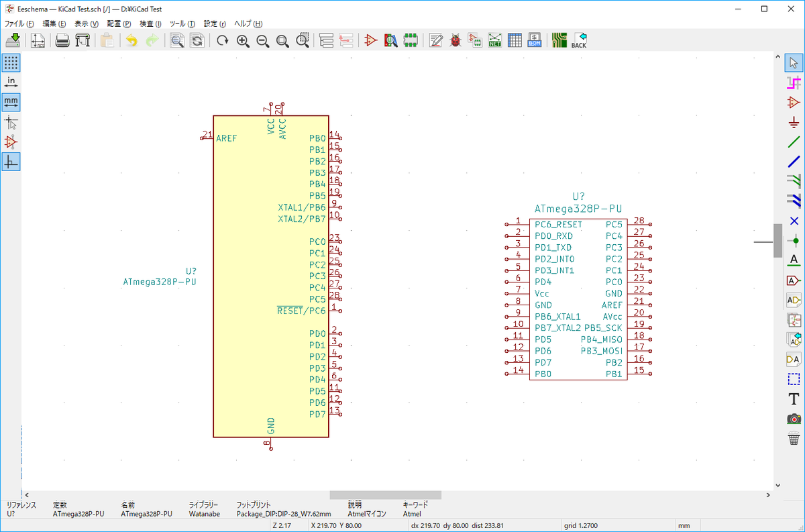
Task: Activate zoom to selection tool
Action: click(x=303, y=40)
